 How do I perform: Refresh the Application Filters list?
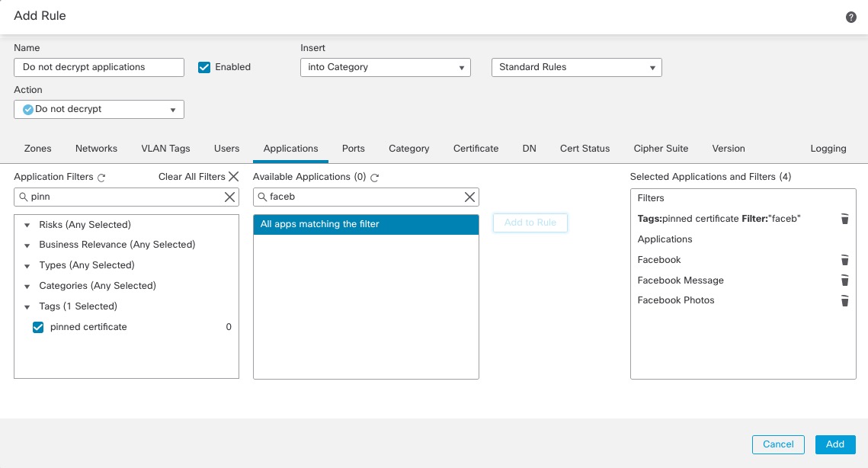tap(101, 177)
